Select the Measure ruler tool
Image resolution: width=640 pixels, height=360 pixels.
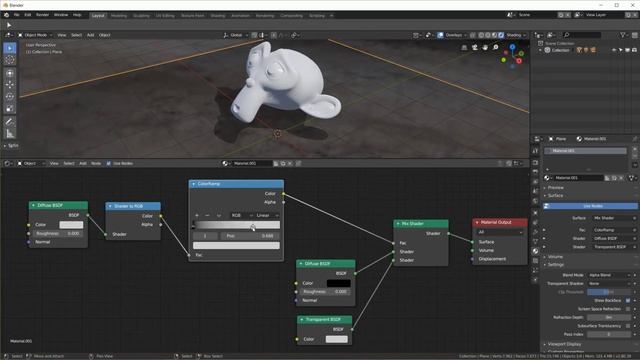10,133
